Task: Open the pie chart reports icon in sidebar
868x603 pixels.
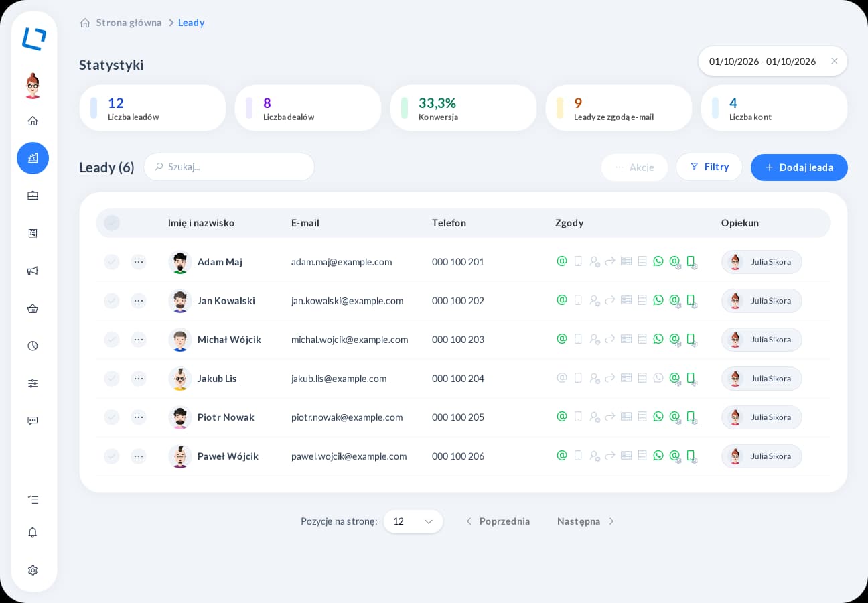Action: (x=33, y=346)
